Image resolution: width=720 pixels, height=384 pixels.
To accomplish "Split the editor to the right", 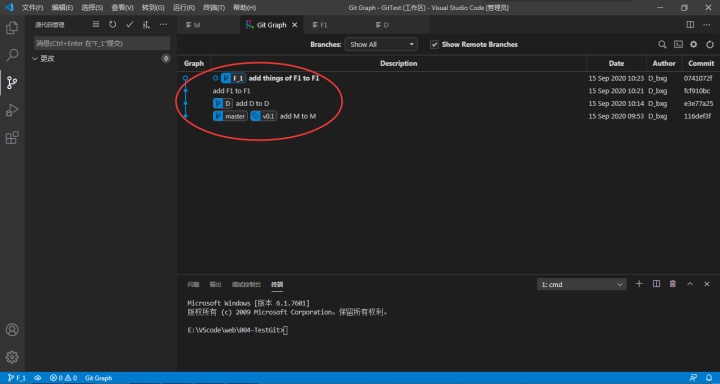I will click(690, 25).
